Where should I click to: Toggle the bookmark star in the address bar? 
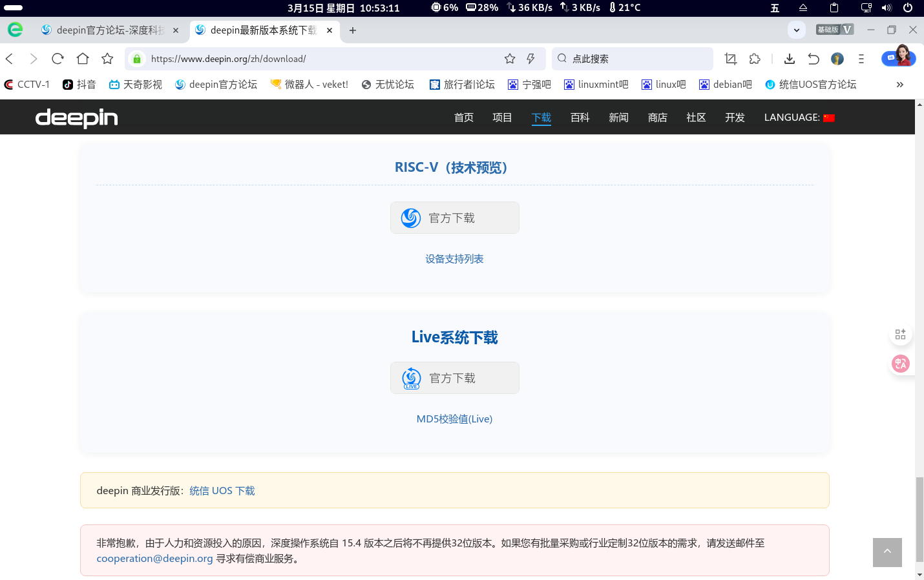click(509, 58)
